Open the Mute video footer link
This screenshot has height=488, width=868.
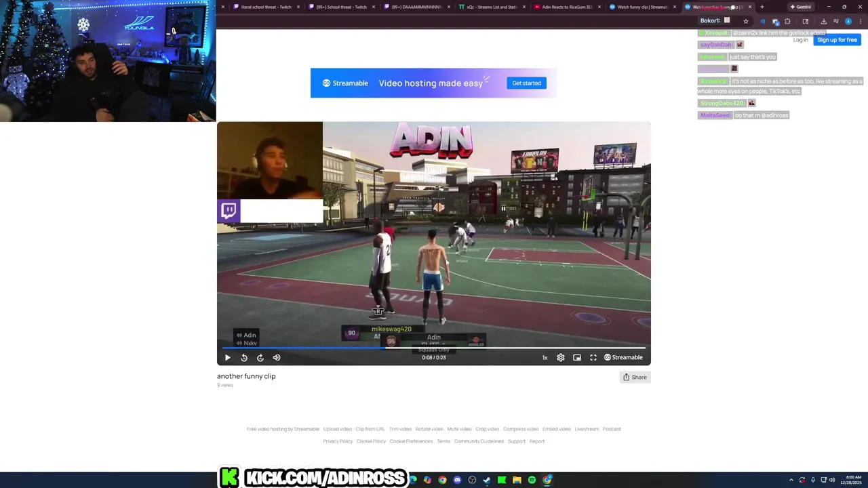459,429
